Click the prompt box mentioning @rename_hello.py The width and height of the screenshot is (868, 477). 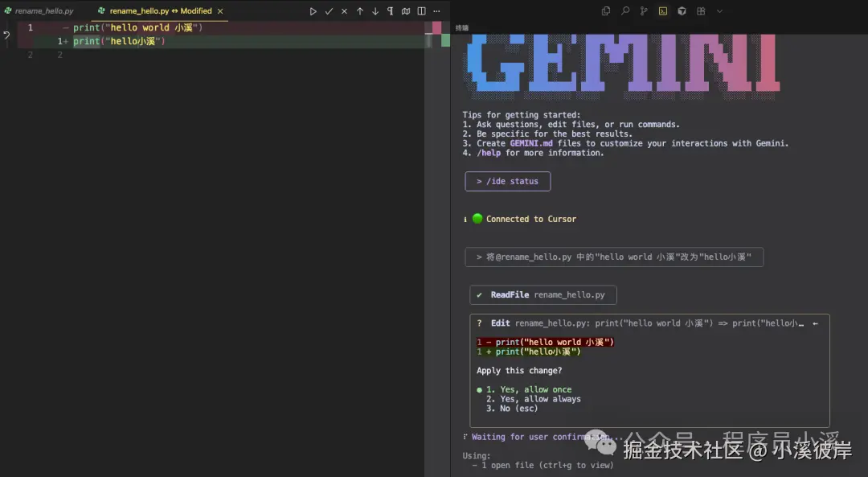point(614,257)
